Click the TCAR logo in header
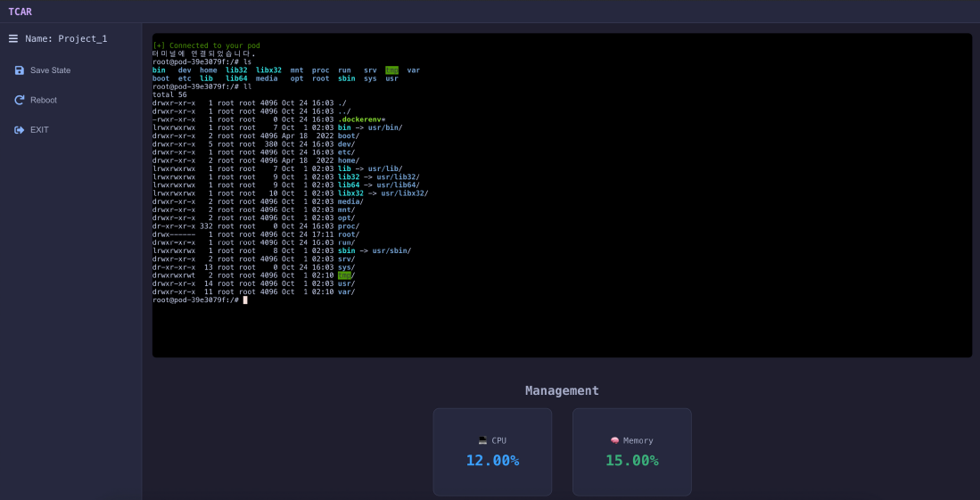Viewport: 980px width, 500px height. 20,12
